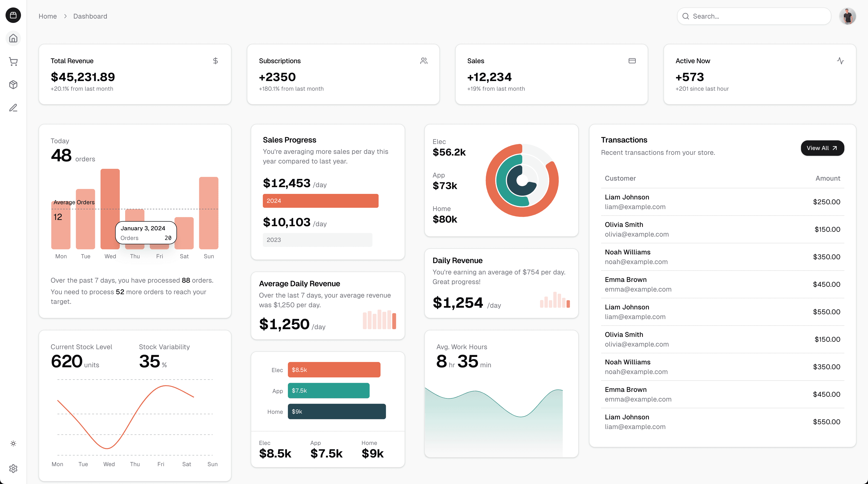Click the View All transactions button
The width and height of the screenshot is (868, 484).
[822, 148]
